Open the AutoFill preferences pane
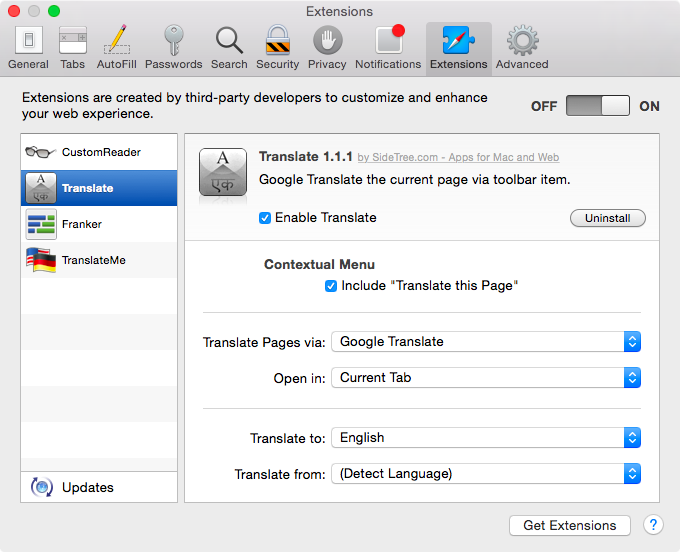The image size is (680, 552). tap(117, 48)
